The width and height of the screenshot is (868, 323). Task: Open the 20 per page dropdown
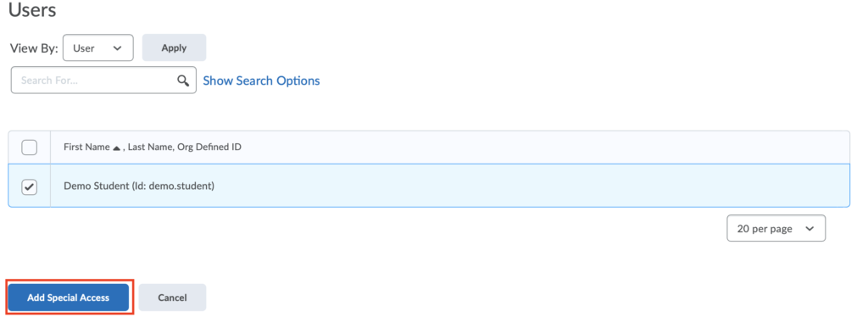tap(776, 228)
